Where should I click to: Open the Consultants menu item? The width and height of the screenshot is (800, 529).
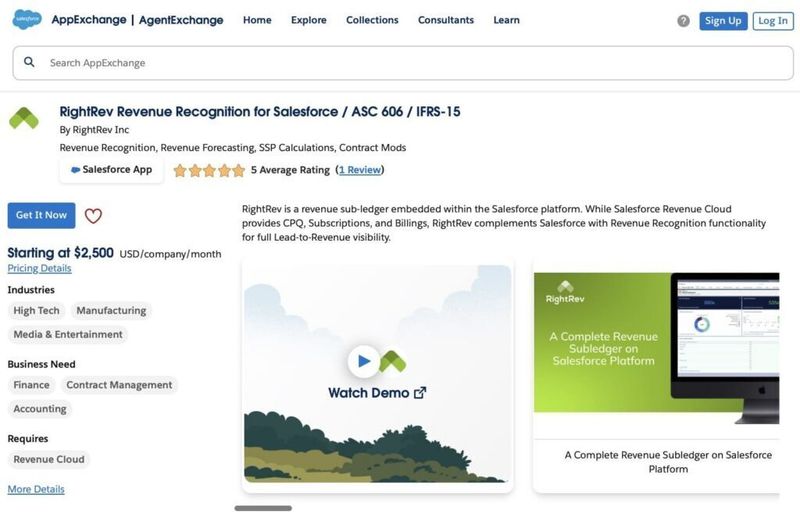tap(446, 20)
